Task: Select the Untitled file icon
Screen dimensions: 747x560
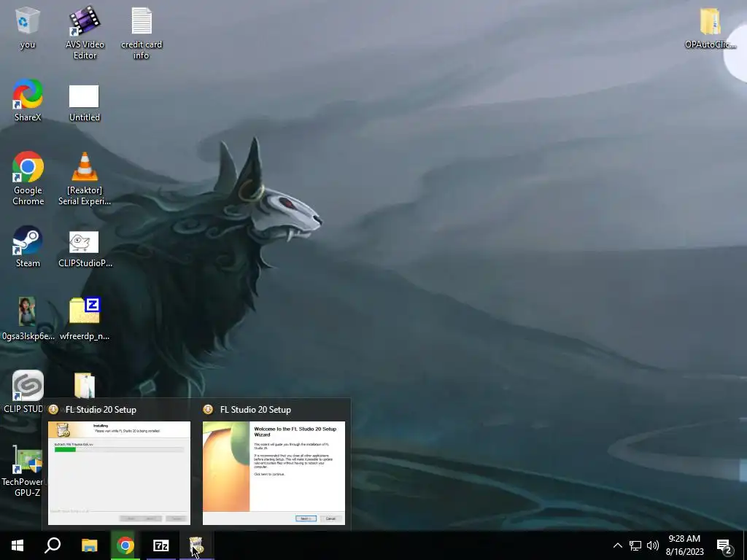Action: (85, 103)
